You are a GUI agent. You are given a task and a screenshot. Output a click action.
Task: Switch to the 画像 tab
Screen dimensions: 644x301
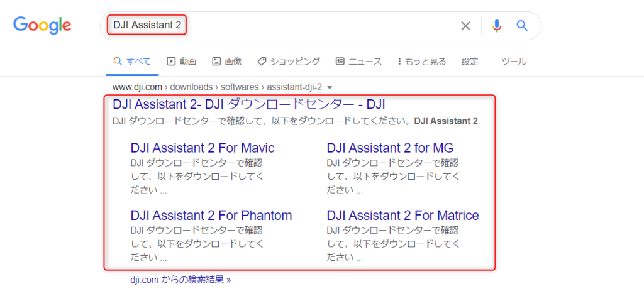coord(226,62)
